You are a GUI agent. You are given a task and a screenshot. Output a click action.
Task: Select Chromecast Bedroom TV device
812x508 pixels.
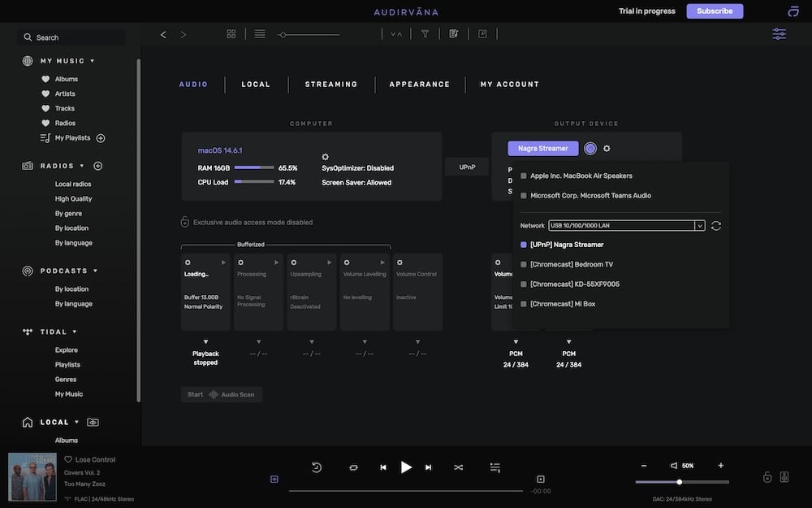567,264
